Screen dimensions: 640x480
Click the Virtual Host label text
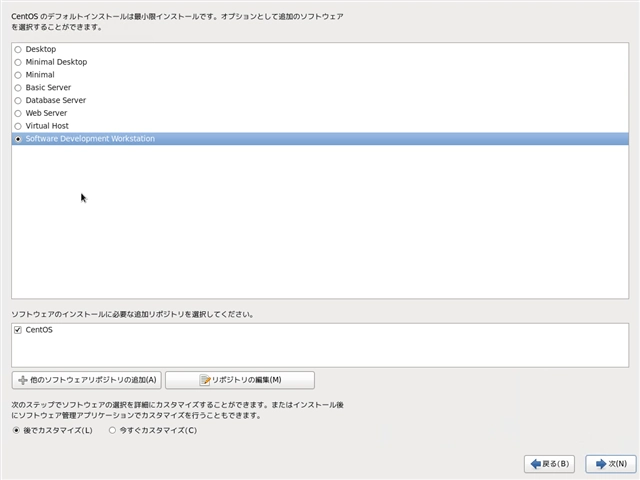pyautogui.click(x=47, y=126)
